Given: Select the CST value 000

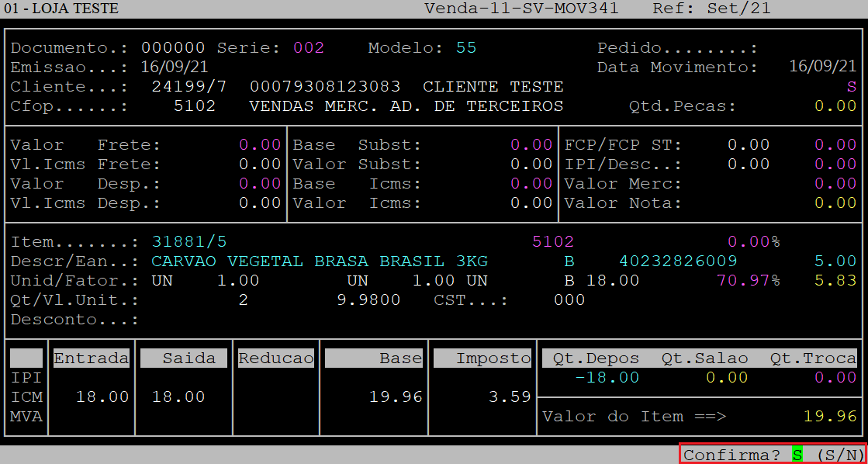Looking at the screenshot, I should click(x=569, y=300).
